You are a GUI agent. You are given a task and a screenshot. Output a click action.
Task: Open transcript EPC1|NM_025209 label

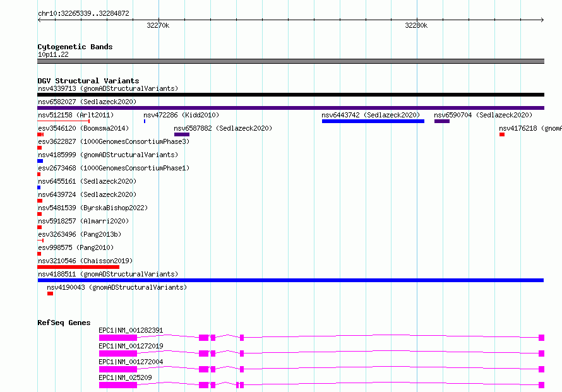tap(125, 377)
